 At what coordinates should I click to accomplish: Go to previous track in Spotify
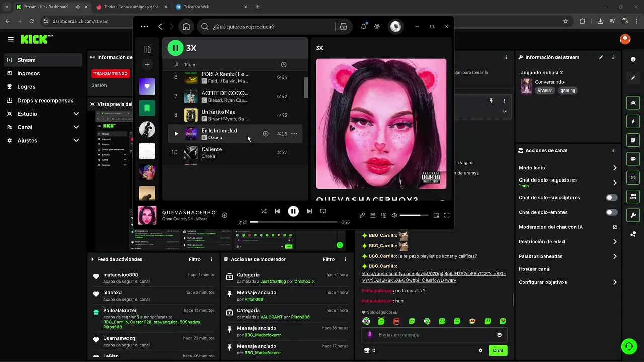click(x=277, y=211)
